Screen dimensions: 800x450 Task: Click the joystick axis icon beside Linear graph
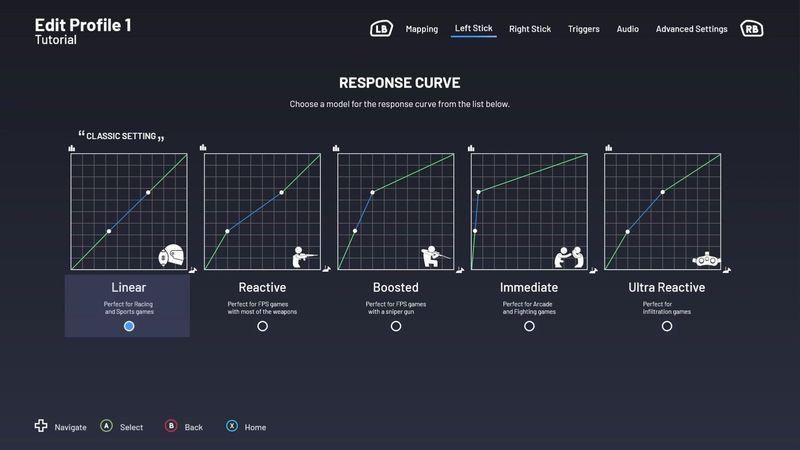(193, 270)
